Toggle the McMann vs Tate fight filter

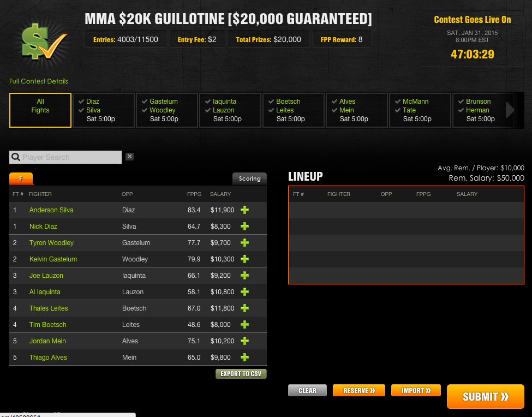point(420,110)
